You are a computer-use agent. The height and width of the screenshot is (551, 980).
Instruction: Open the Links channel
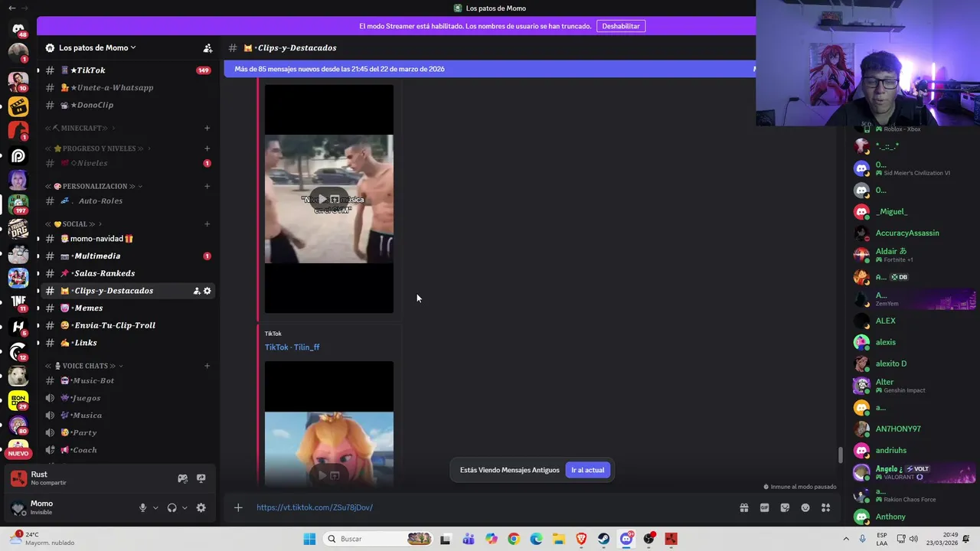126,343
